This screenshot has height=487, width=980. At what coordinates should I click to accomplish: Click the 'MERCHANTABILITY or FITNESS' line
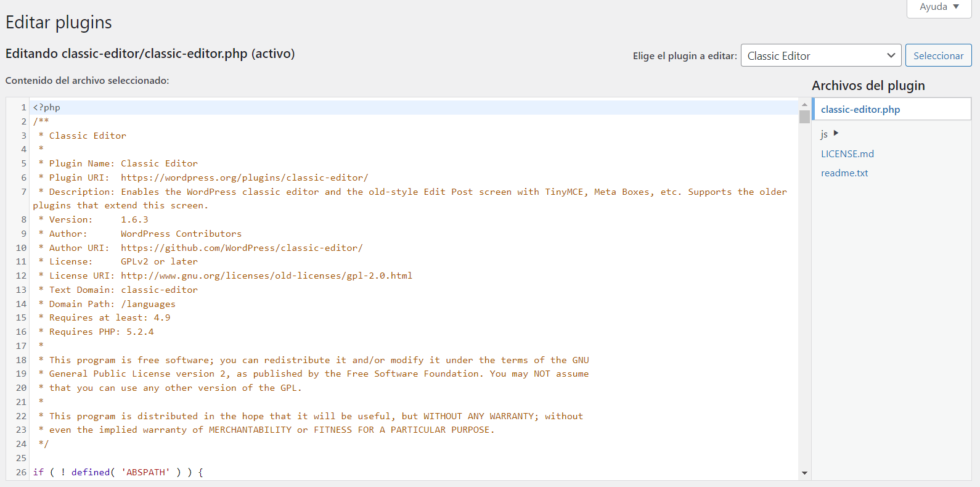click(266, 430)
